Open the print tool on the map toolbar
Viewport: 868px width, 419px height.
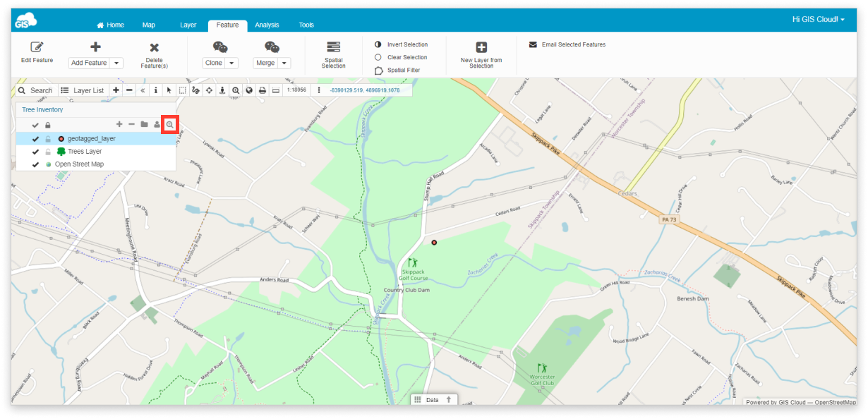(x=262, y=90)
